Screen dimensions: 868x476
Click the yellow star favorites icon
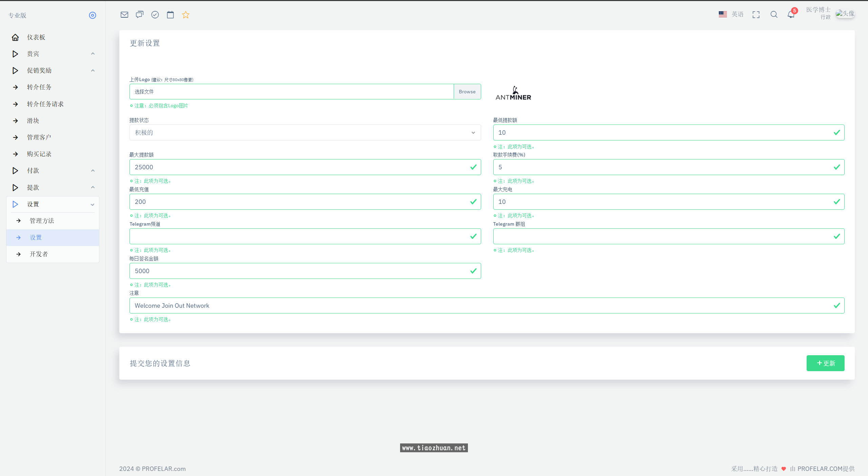185,15
